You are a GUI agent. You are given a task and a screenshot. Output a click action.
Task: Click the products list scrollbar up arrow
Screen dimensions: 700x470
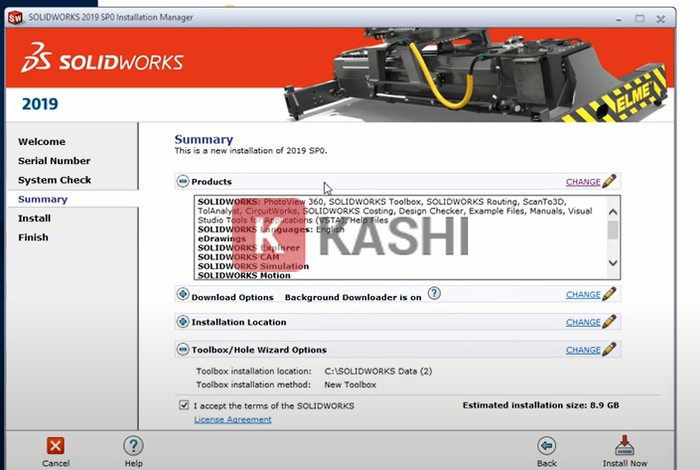(x=612, y=205)
